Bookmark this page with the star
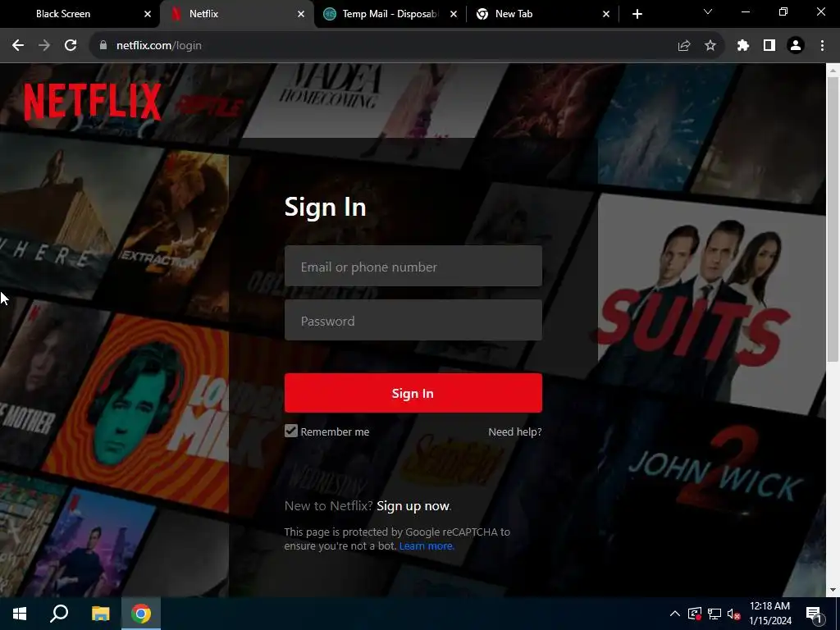 [710, 46]
